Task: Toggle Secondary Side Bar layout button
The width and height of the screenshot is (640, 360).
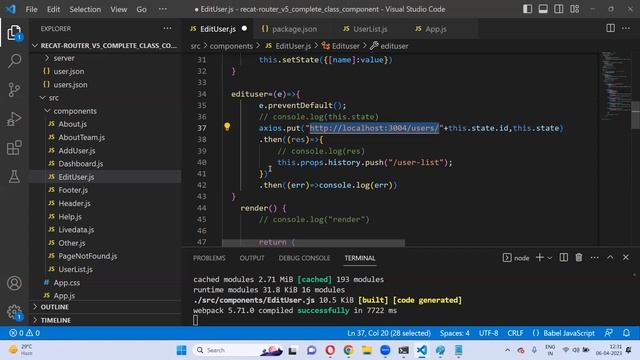Action: pyautogui.click(x=558, y=9)
